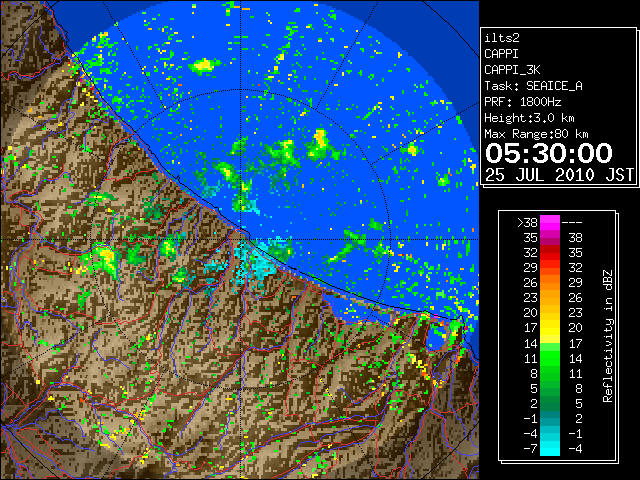640x480 pixels.
Task: Click the "CAPPI_3K" product name text
Action: (x=512, y=70)
